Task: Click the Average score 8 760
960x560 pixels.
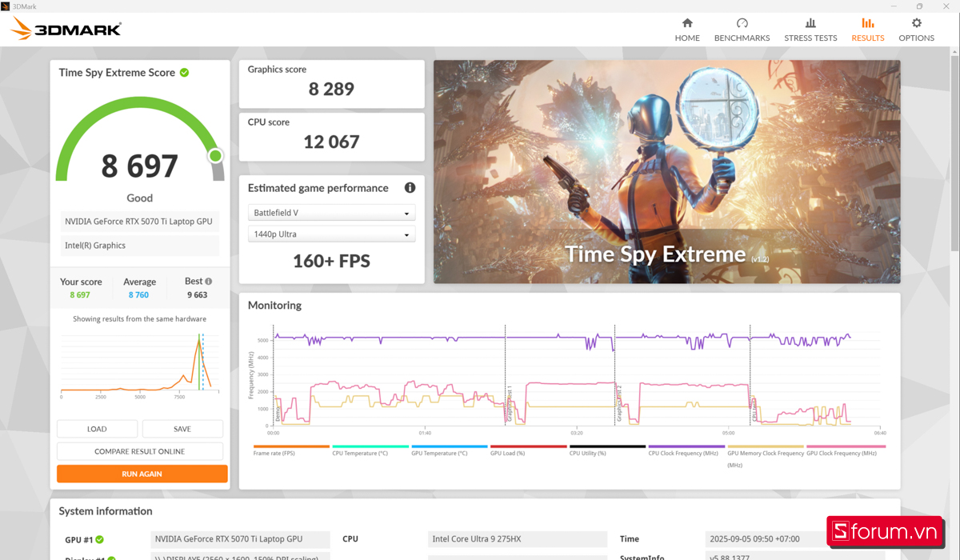Action: (139, 295)
